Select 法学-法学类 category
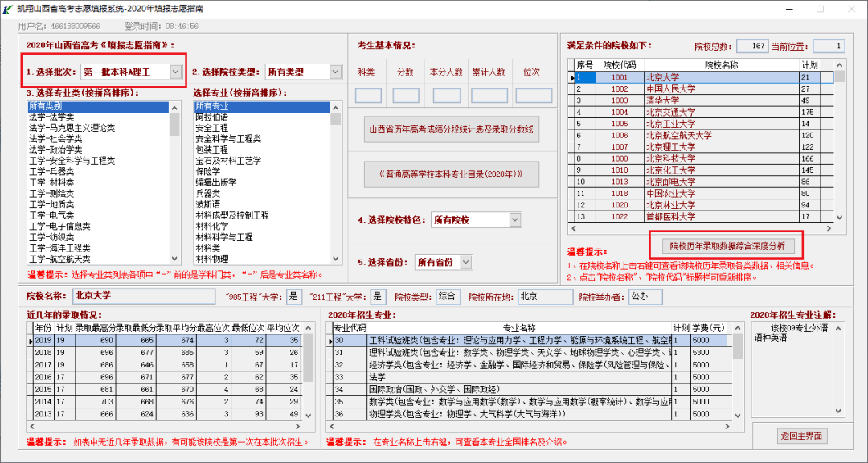868x463 pixels. 99,117
